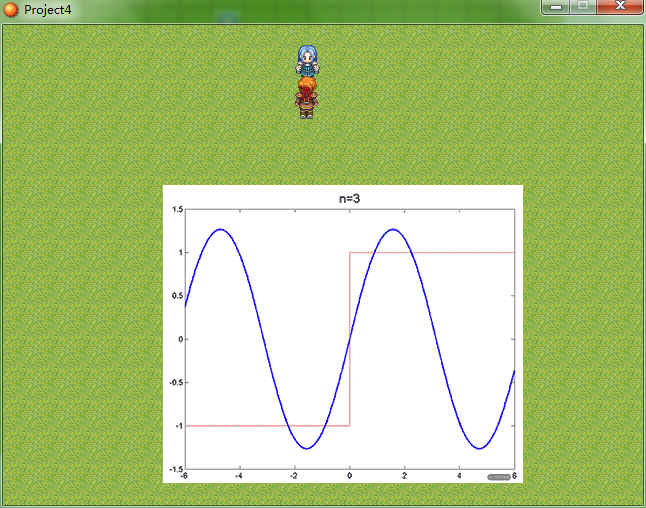Click the 0.5 label on y-axis
Viewport: 646px width, 508px height.
(178, 296)
